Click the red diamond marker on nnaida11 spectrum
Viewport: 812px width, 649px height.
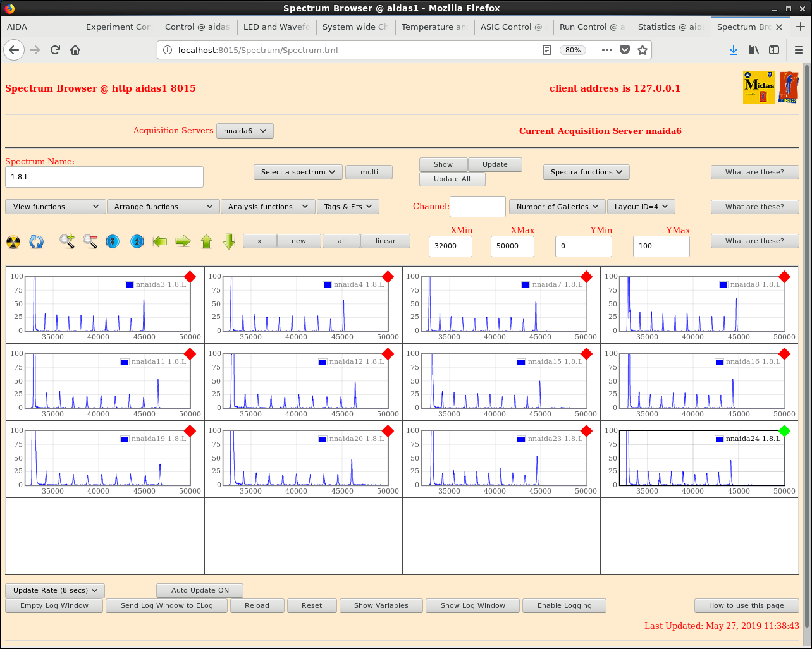[x=190, y=354]
